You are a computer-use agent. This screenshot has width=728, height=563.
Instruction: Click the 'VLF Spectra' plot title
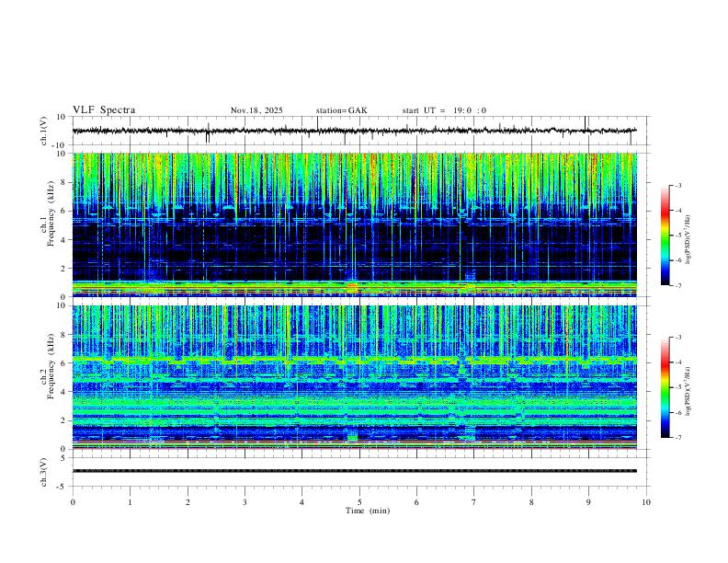104,110
